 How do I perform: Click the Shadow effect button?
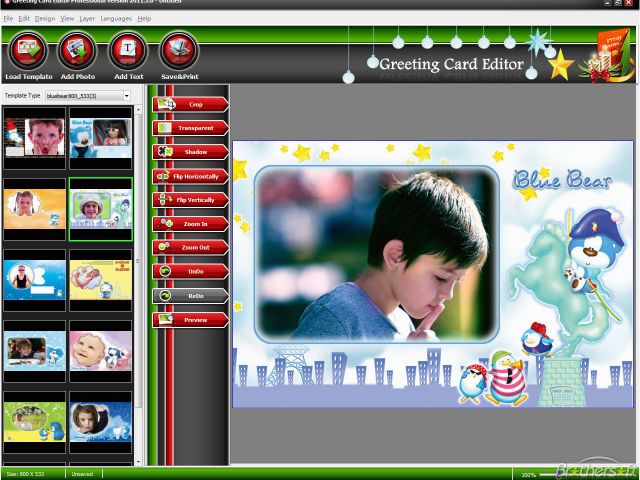pos(190,152)
